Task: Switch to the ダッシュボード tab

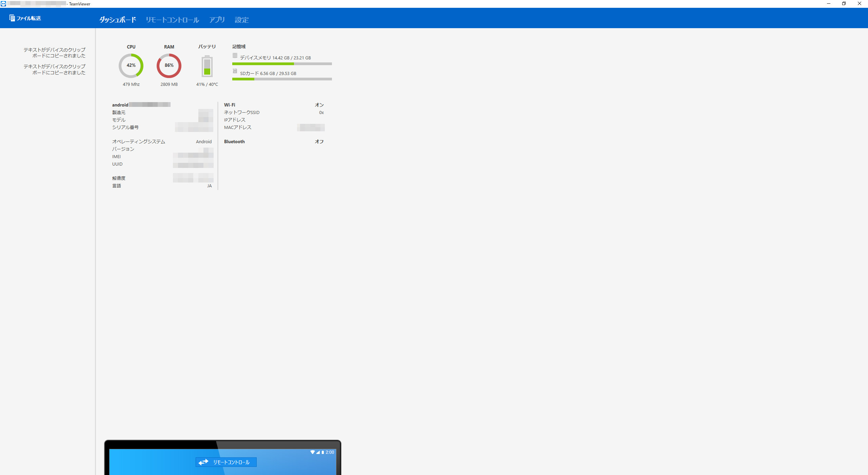Action: (118, 20)
